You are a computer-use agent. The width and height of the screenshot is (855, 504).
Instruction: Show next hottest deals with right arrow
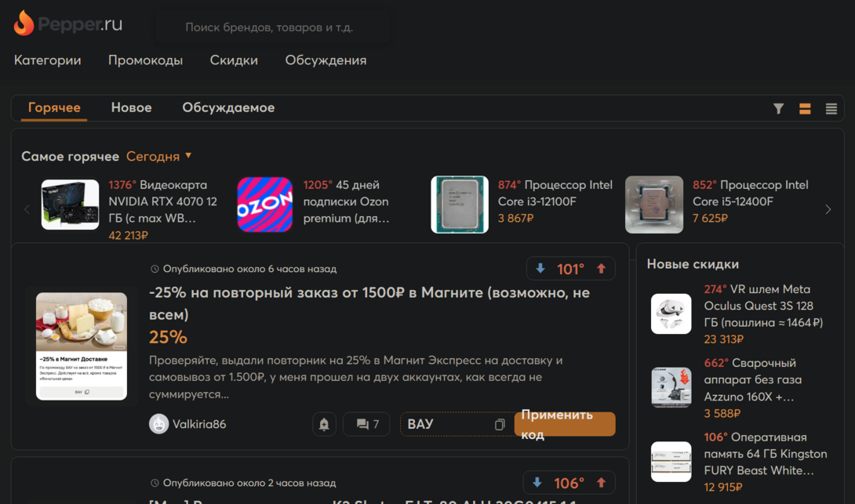pos(828,209)
